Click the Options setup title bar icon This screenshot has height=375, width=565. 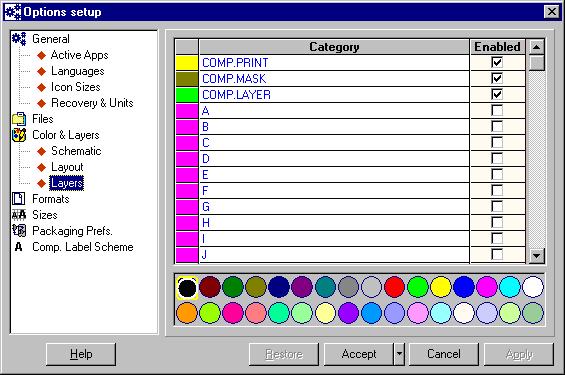pos(13,12)
